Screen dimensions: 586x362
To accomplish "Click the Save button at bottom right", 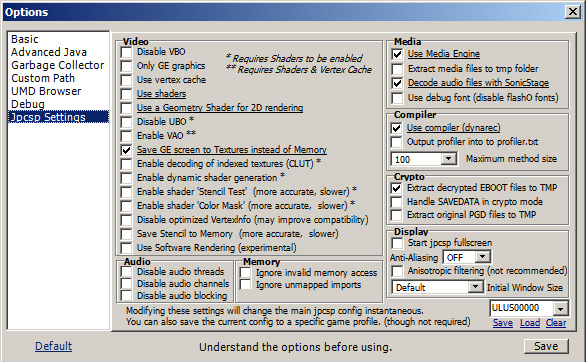I will tap(546, 346).
